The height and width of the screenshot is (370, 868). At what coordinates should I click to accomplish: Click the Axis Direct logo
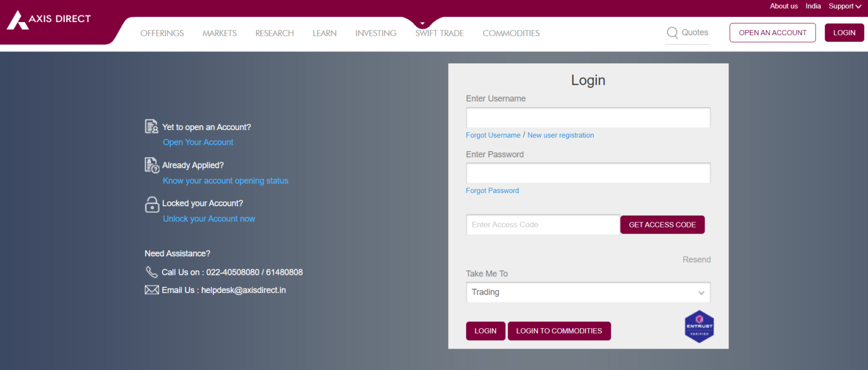pos(49,20)
